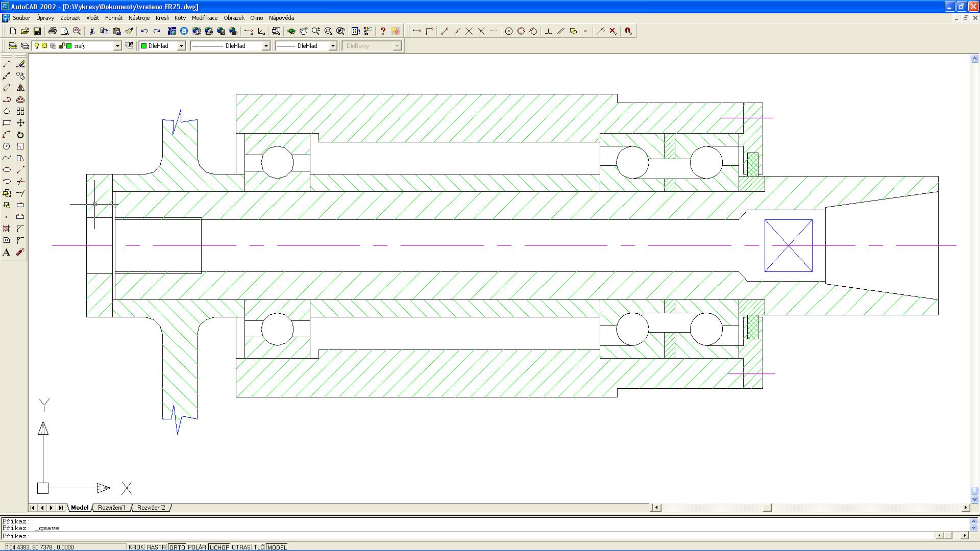
Task: Click the Explode tool icon
Action: point(20,253)
